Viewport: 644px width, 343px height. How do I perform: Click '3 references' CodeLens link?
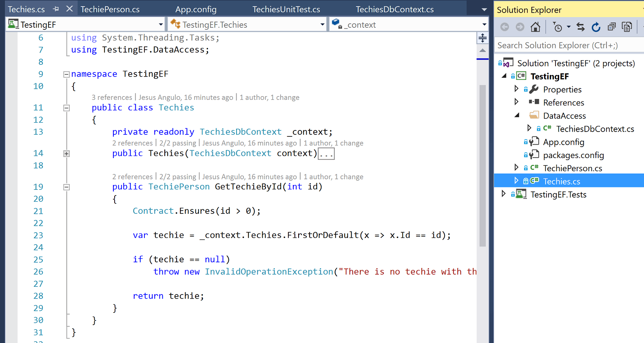point(112,97)
